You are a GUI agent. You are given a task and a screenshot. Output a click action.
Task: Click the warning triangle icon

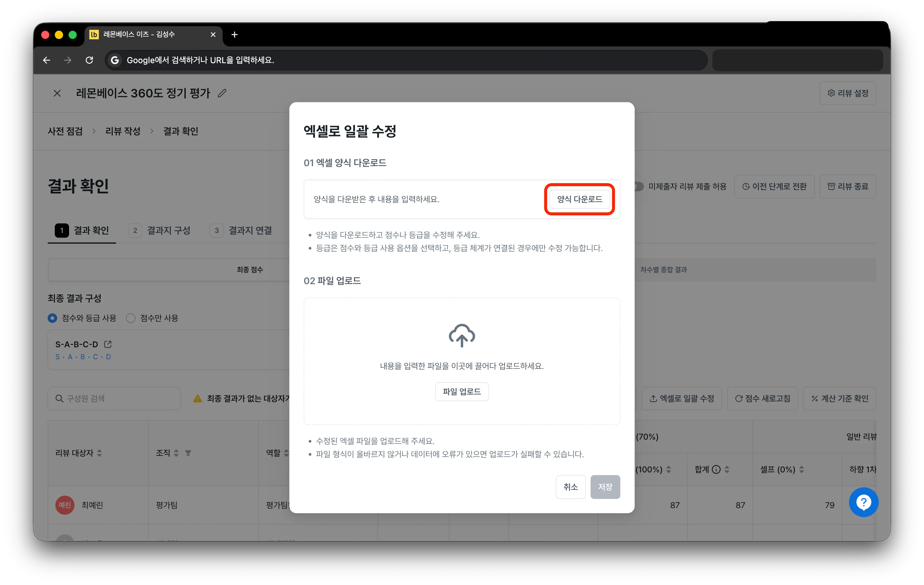tap(198, 399)
